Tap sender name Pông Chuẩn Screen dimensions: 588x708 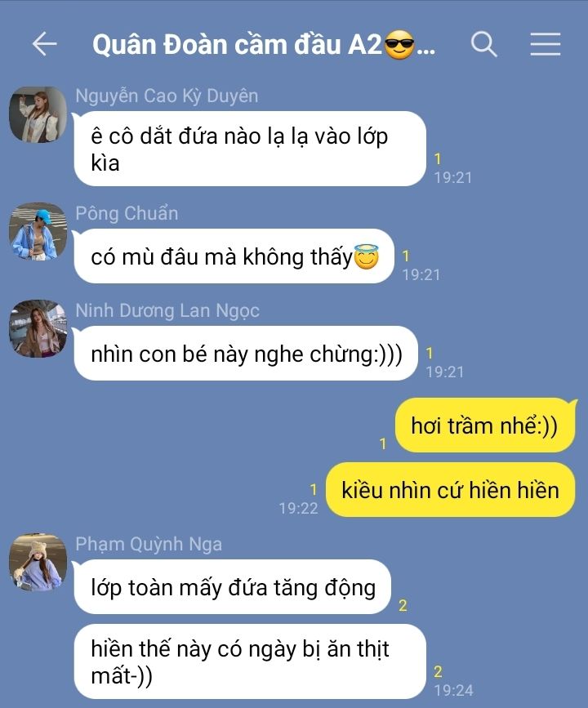pyautogui.click(x=127, y=213)
